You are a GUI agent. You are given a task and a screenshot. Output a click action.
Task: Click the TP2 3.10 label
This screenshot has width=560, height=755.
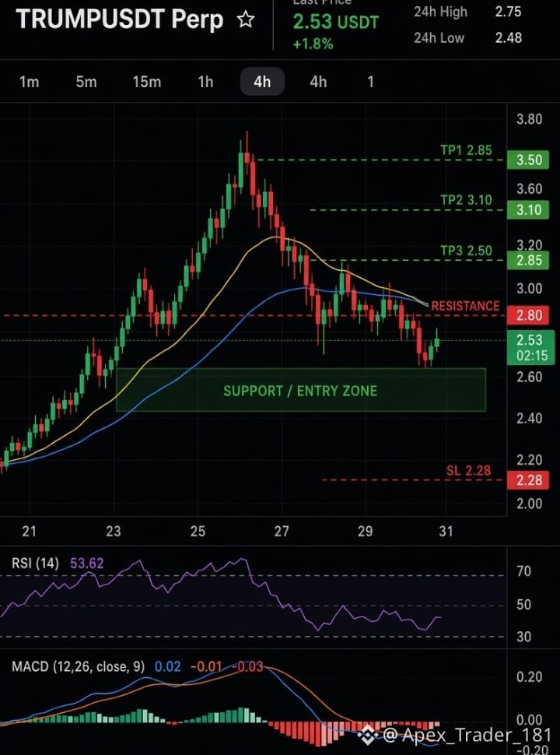(x=466, y=200)
